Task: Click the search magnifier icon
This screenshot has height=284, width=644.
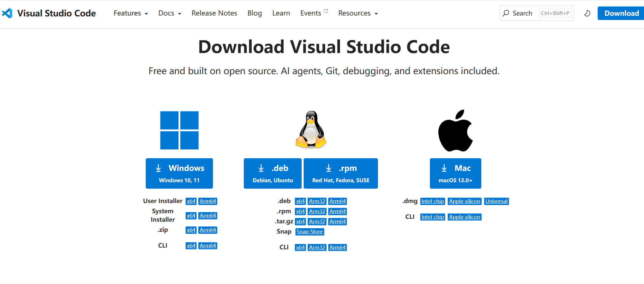Action: point(506,13)
